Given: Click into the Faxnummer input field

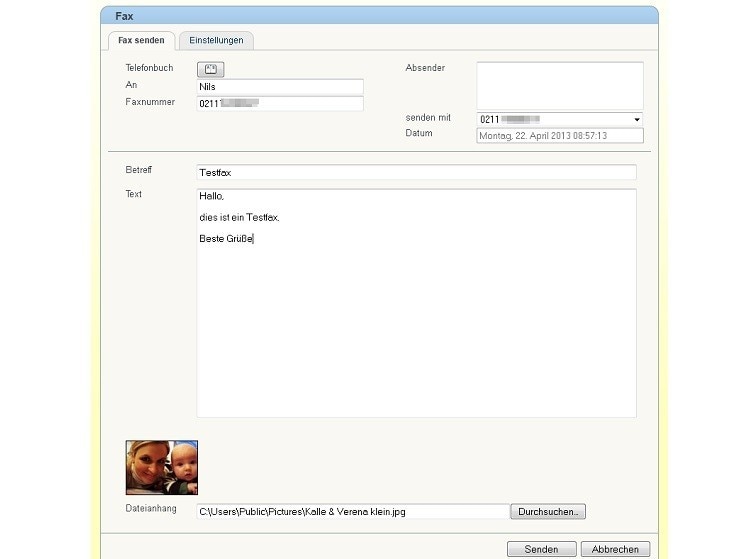Looking at the screenshot, I should [x=279, y=103].
